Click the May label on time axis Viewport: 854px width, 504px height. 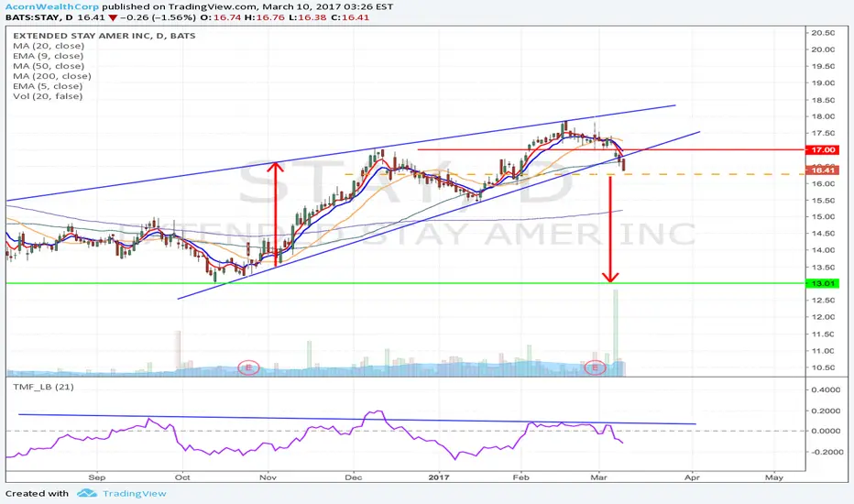click(774, 477)
